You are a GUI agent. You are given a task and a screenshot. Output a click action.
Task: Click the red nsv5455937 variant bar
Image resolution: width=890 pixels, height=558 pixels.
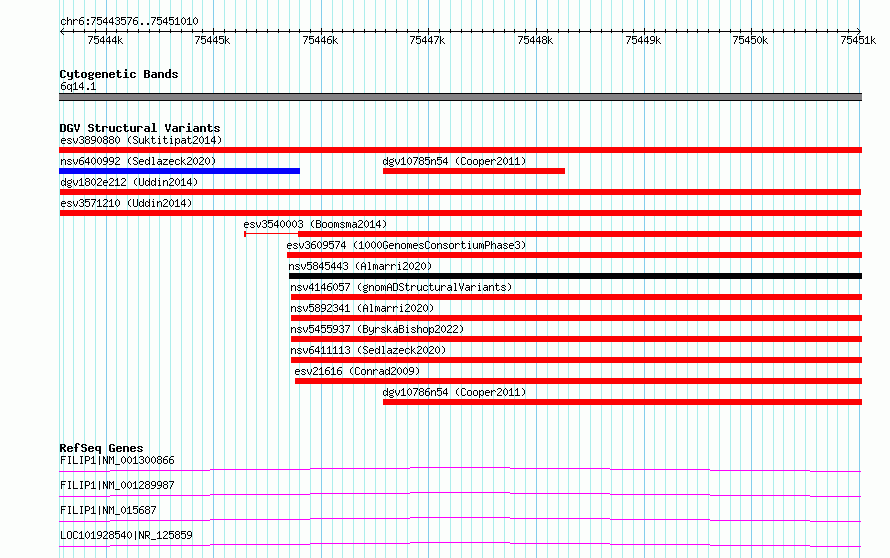tap(577, 339)
